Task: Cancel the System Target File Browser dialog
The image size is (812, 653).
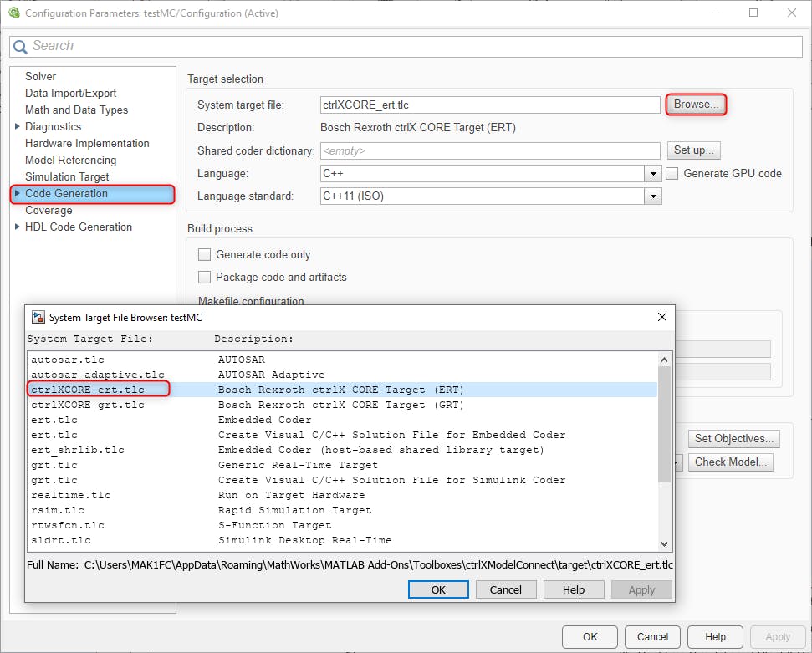Action: [505, 589]
